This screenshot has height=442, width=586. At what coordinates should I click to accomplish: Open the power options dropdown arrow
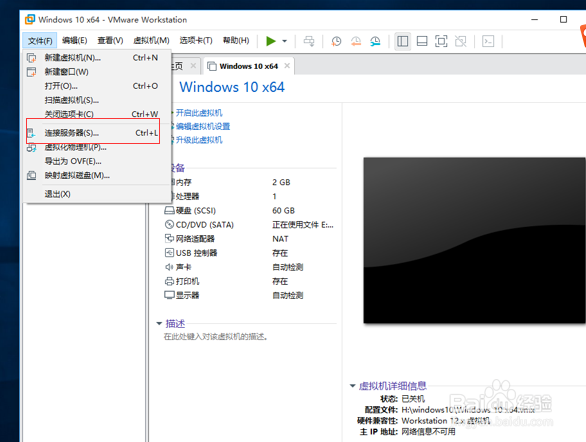pos(284,41)
